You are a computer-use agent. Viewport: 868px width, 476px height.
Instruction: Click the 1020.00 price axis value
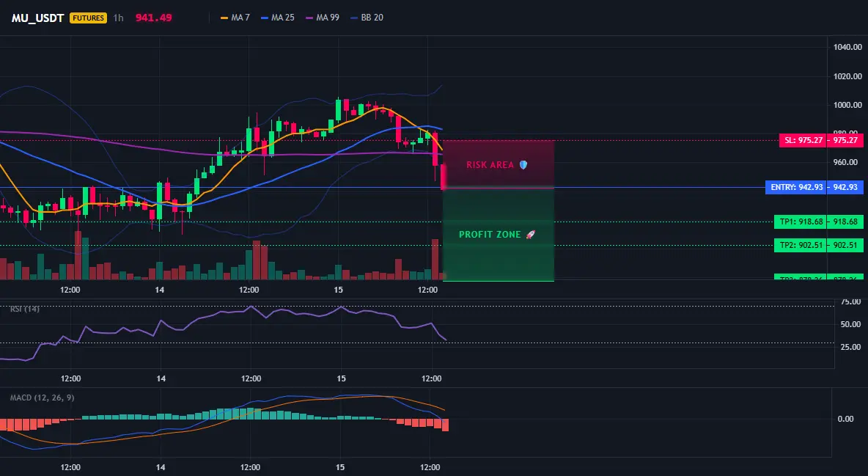click(847, 76)
